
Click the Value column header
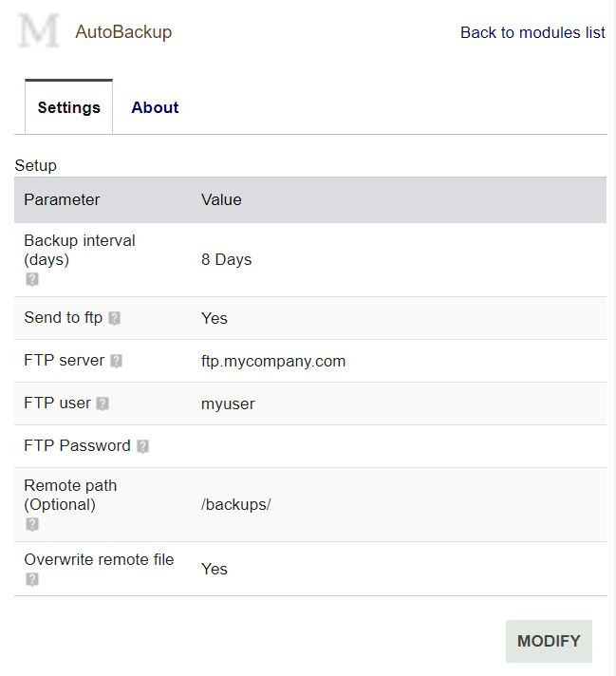[221, 199]
